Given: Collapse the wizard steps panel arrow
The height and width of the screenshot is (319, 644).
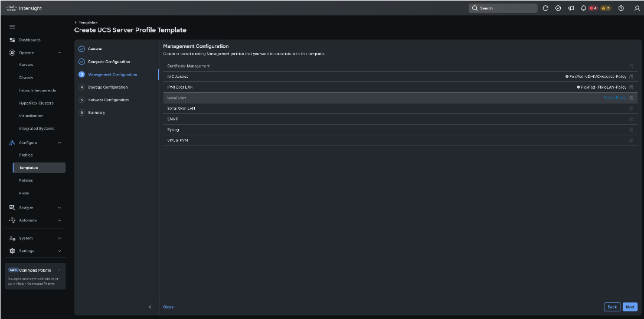Looking at the screenshot, I should pyautogui.click(x=150, y=307).
